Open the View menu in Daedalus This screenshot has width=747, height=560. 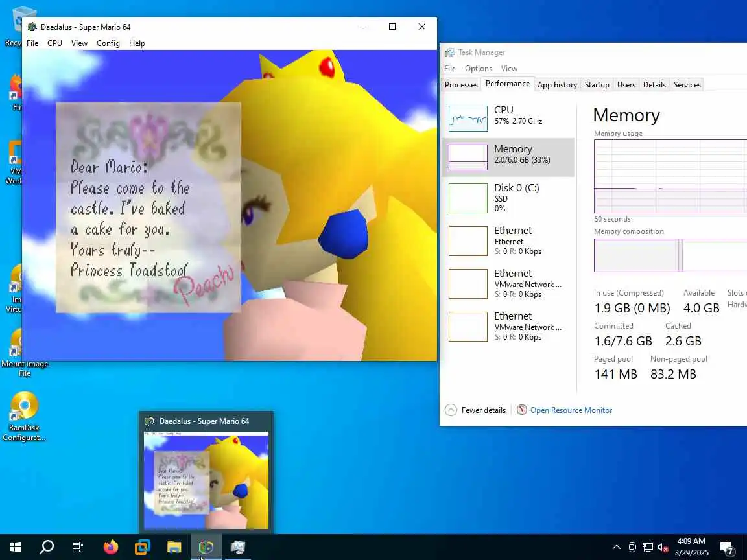tap(79, 43)
